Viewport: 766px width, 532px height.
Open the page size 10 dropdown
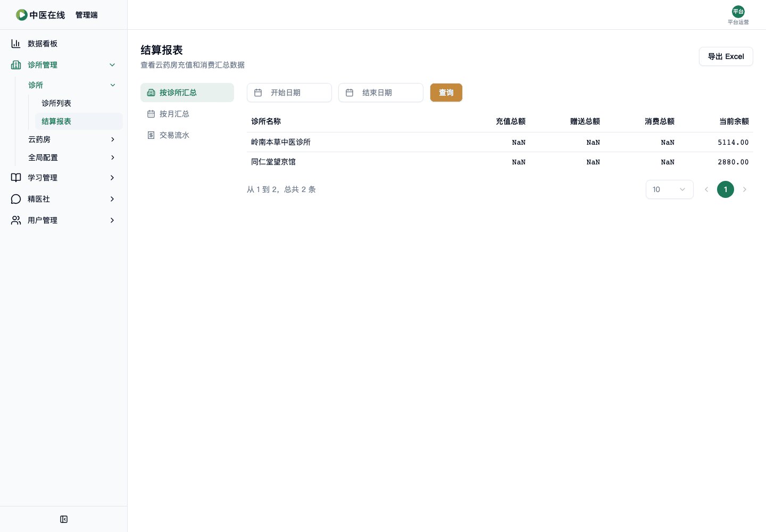click(670, 189)
